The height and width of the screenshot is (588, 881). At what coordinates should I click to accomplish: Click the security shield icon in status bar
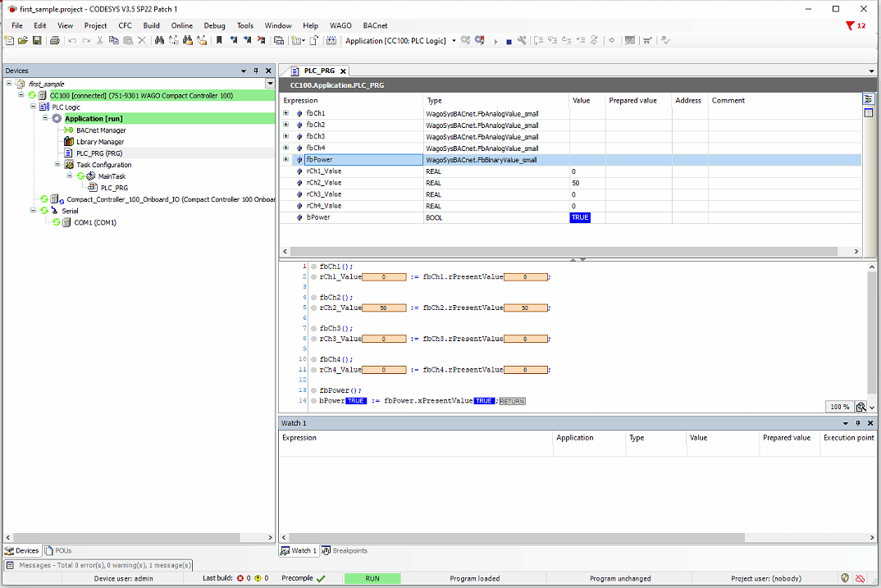pos(845,578)
